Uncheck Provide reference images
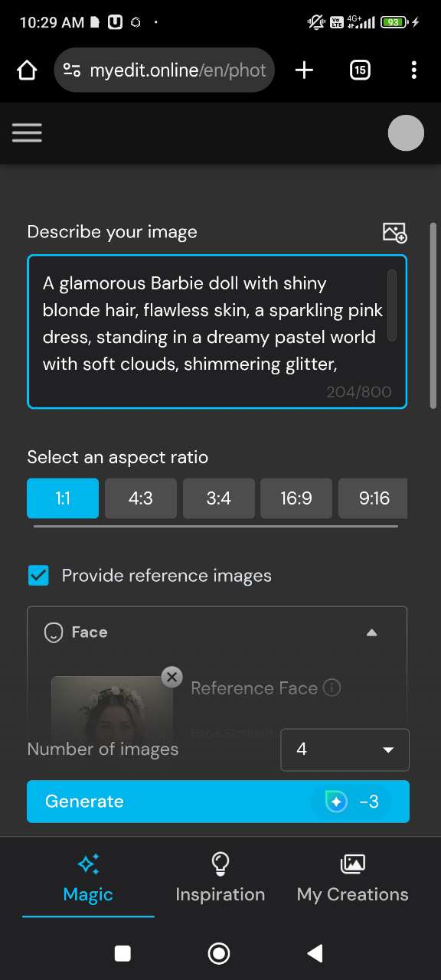The image size is (441, 980). pos(38,575)
